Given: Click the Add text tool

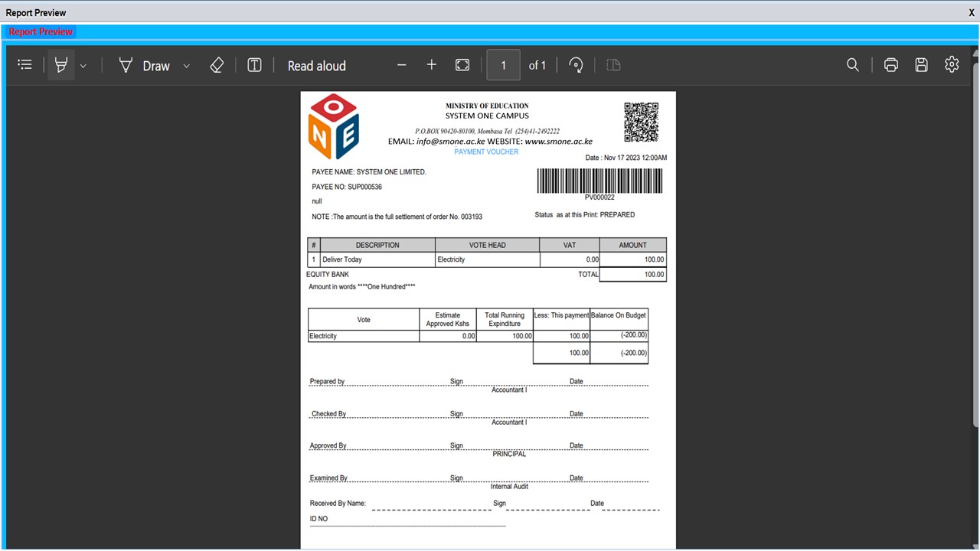Looking at the screenshot, I should [x=255, y=65].
